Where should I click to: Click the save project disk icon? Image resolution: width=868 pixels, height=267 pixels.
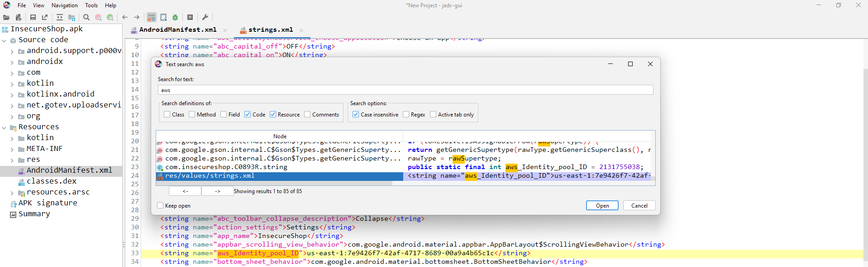click(33, 18)
